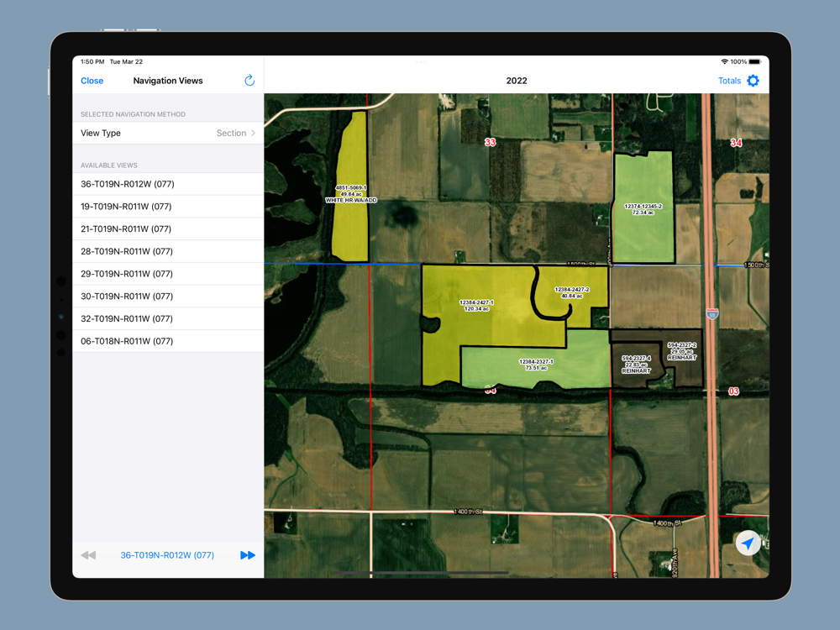Select yellow field 12384-2427-1 on map
The height and width of the screenshot is (630, 840).
pyautogui.click(x=477, y=306)
